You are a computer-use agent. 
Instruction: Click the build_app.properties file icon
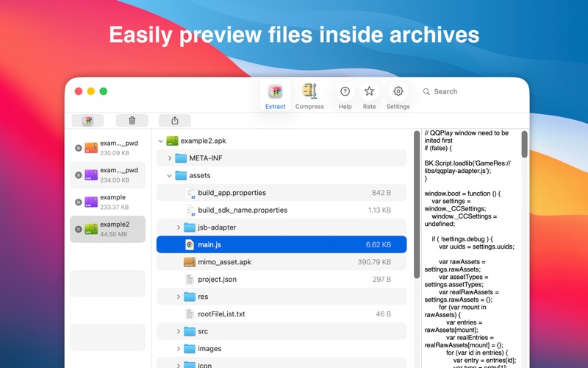click(x=190, y=193)
